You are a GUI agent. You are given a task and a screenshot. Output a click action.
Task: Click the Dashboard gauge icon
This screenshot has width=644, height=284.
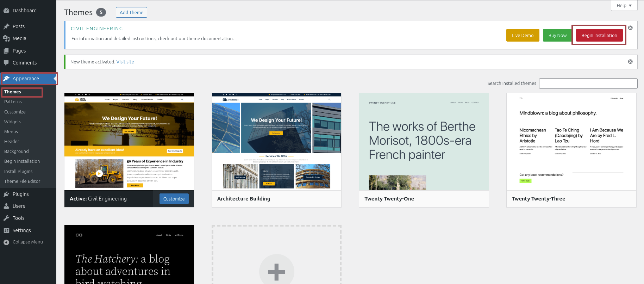[6, 11]
